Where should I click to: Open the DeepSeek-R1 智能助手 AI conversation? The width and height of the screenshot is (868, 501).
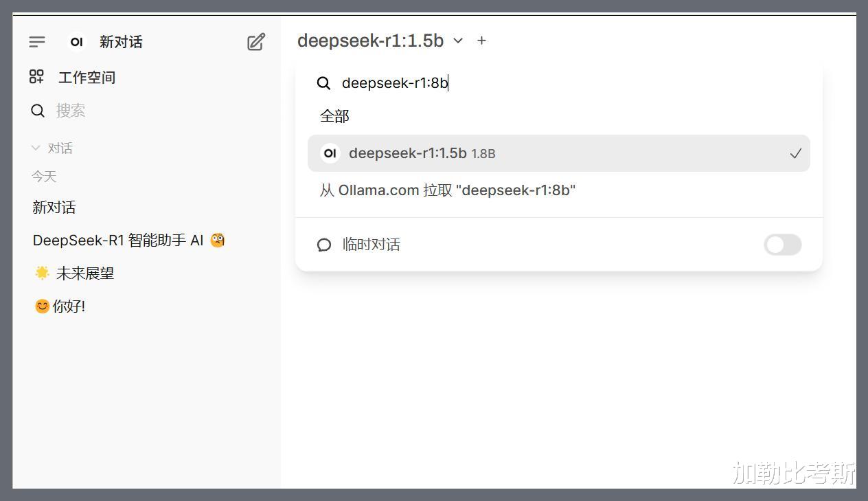[118, 240]
